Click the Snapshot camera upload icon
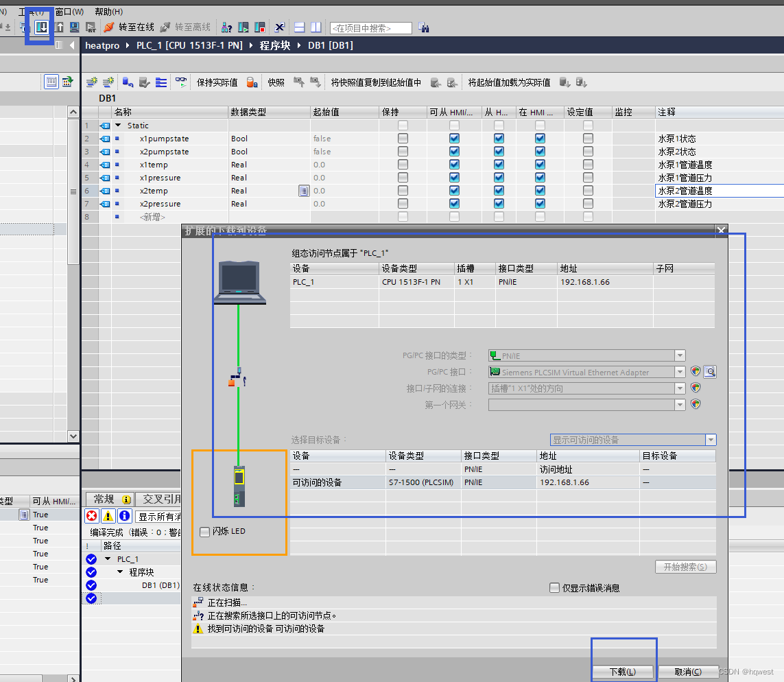Image resolution: width=784 pixels, height=682 pixels. pos(299,82)
